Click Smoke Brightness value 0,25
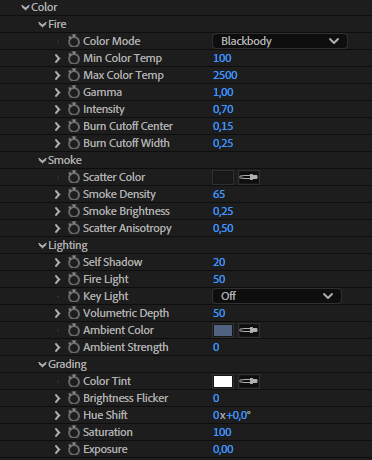The image size is (372, 460). coord(223,211)
